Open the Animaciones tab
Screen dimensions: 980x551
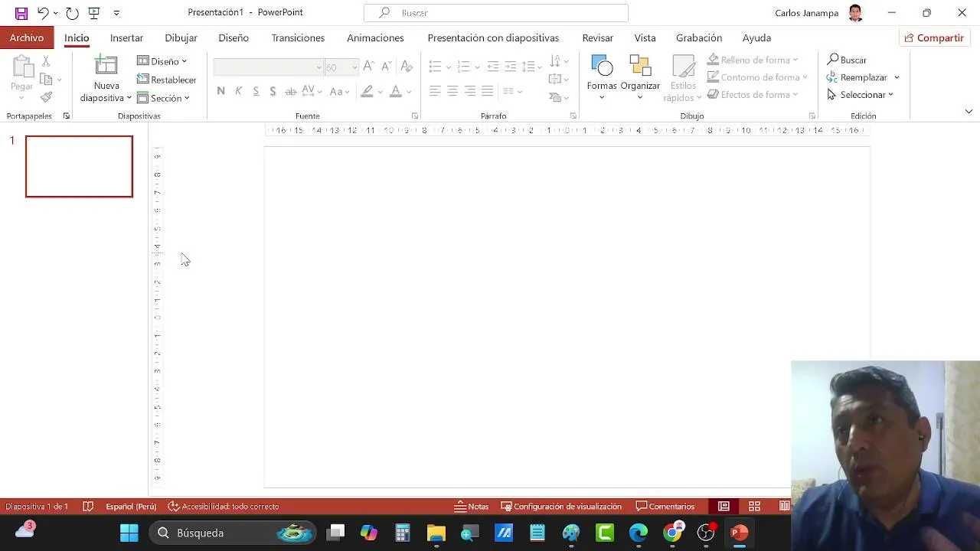click(x=375, y=37)
